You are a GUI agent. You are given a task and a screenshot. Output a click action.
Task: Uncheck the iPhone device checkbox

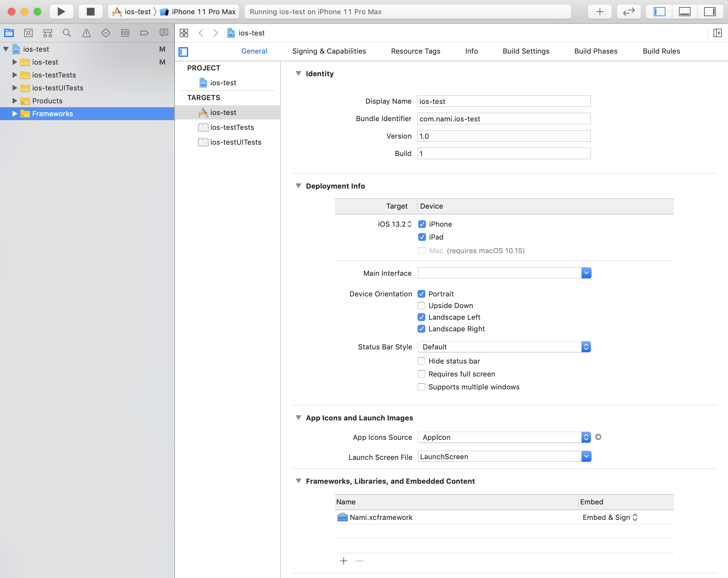coord(422,224)
